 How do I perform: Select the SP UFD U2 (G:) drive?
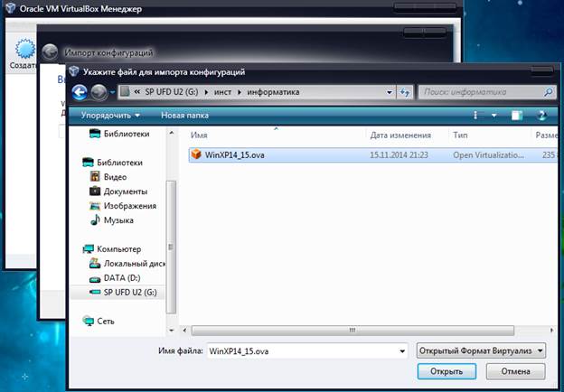[x=123, y=292]
